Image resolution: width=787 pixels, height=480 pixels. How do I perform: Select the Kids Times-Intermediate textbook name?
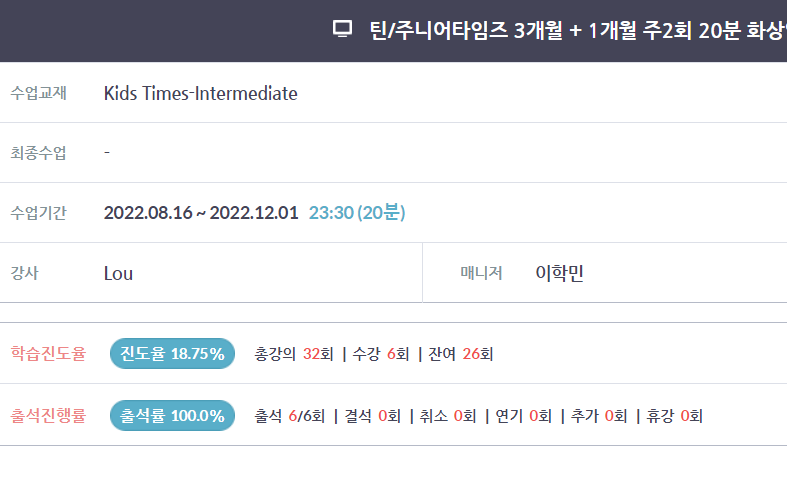click(x=200, y=93)
